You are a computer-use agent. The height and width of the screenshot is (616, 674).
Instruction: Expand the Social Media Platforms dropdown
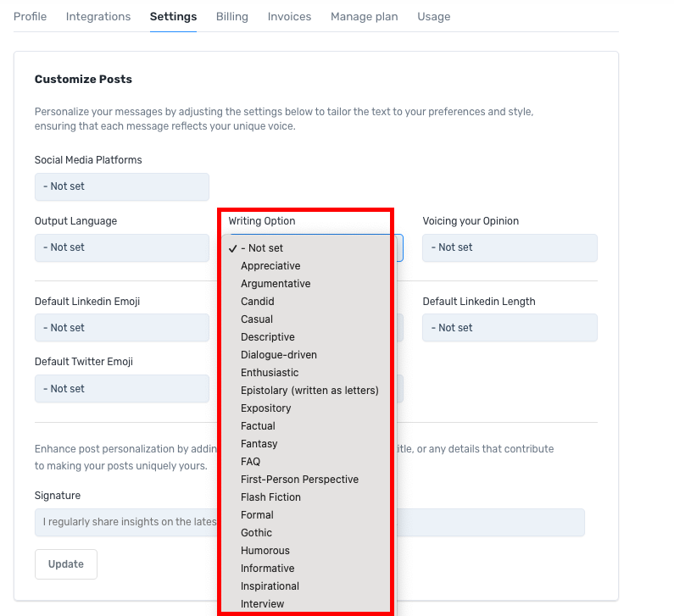click(x=121, y=186)
